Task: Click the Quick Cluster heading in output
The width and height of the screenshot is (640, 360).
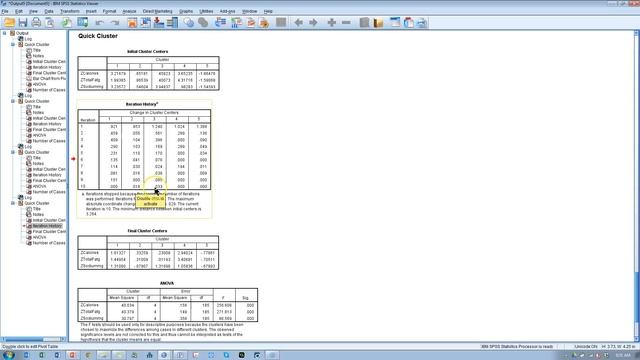Action: [98, 36]
